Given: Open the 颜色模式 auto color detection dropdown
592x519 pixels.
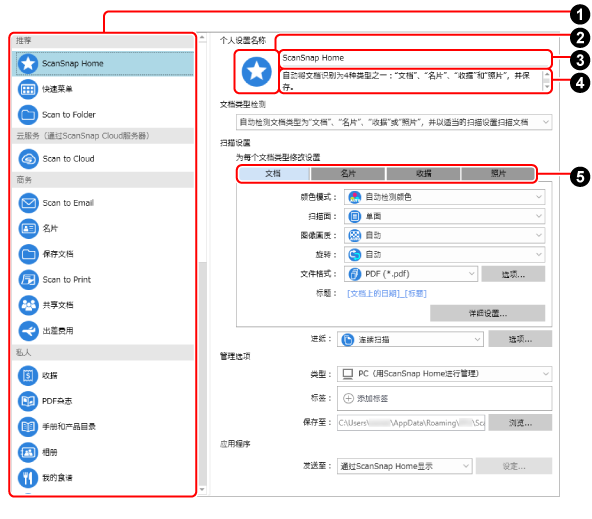Looking at the screenshot, I should pyautogui.click(x=444, y=197).
